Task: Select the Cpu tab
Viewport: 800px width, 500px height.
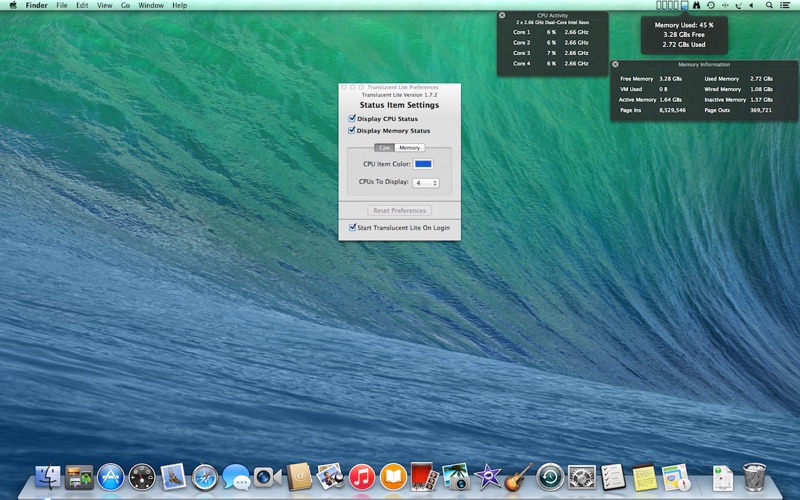Action: [385, 147]
